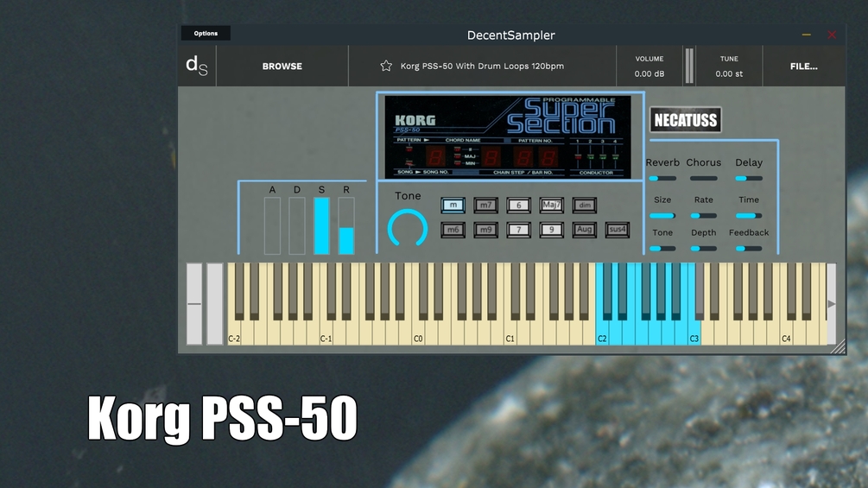Adjust the reverb Tone slider

(x=662, y=249)
